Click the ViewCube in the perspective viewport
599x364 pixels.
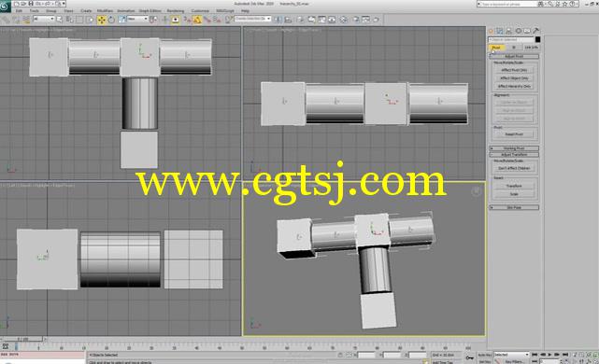(x=476, y=191)
